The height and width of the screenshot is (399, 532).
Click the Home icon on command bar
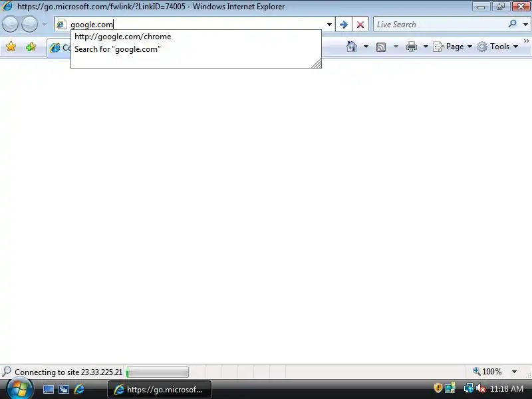352,47
